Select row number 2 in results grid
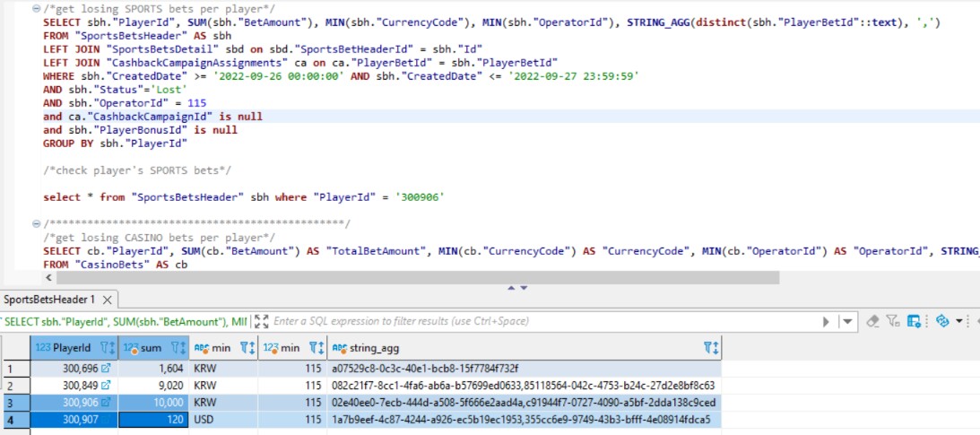This screenshot has height=435, width=980. [x=15, y=385]
